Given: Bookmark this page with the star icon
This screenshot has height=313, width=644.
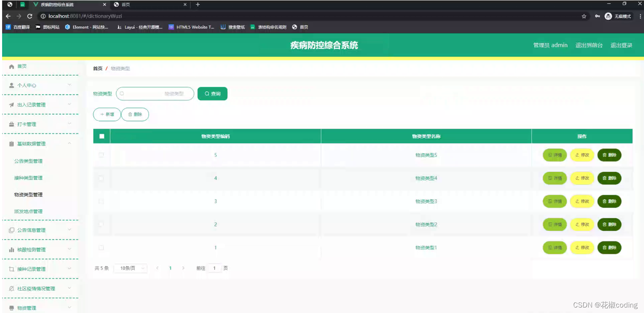Looking at the screenshot, I should click(584, 16).
